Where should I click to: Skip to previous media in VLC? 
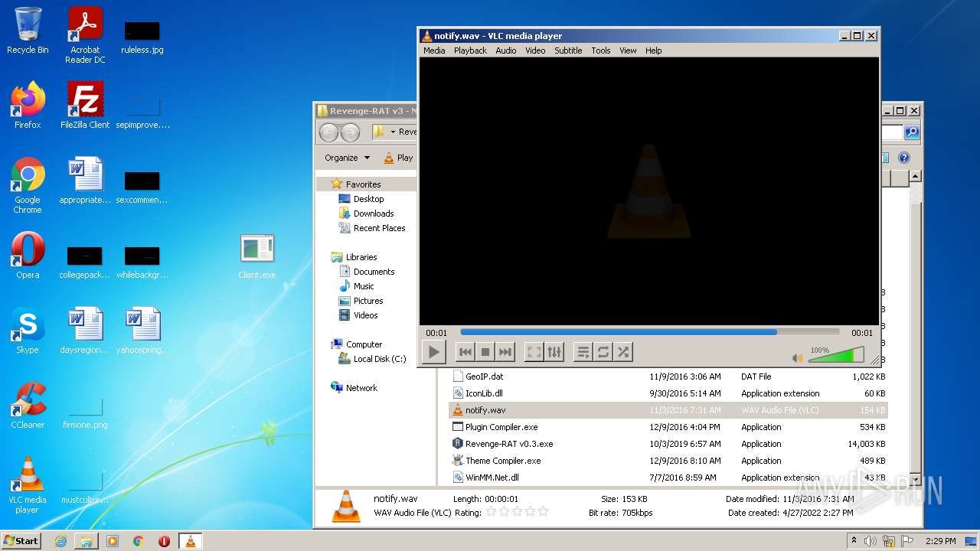pos(465,352)
